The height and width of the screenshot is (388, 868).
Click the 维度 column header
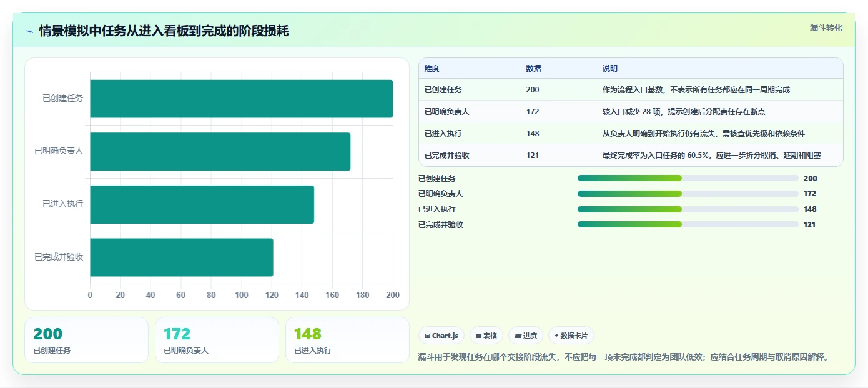pos(432,69)
